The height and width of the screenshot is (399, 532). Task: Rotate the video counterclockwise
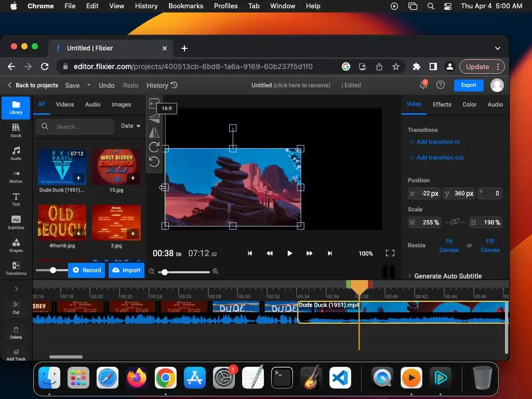154,162
